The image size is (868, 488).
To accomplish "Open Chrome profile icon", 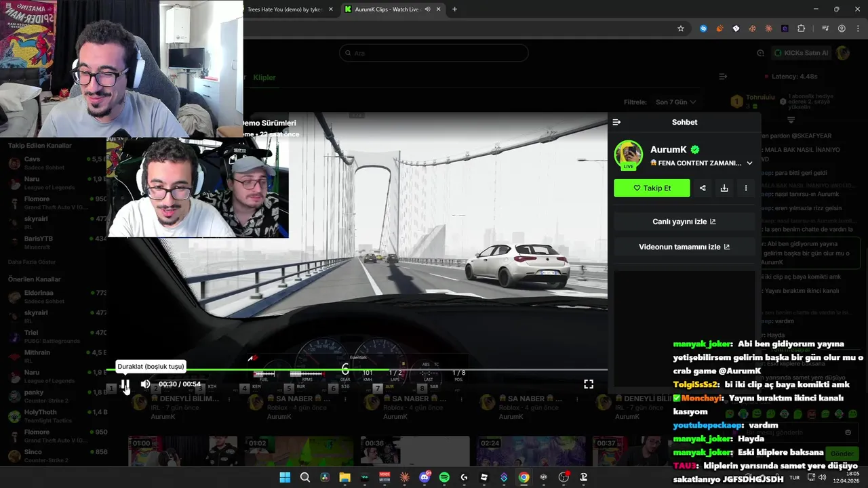I will click(842, 28).
